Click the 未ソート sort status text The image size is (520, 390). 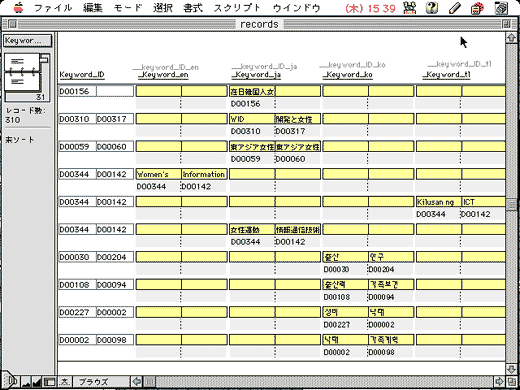20,140
